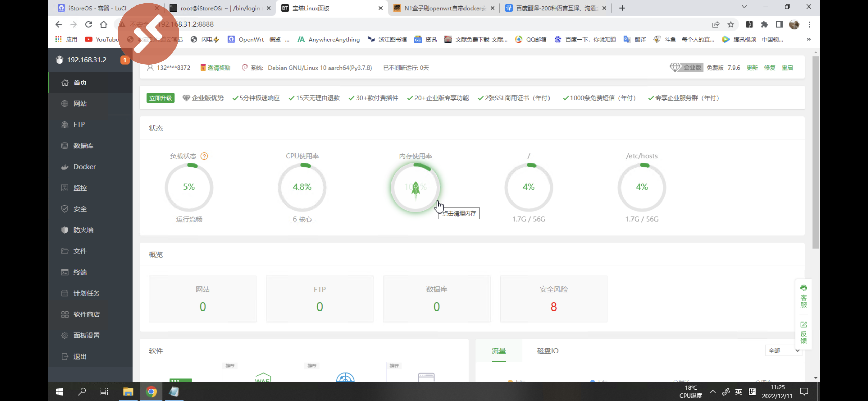Click the page vertical scrollbar

click(816, 153)
